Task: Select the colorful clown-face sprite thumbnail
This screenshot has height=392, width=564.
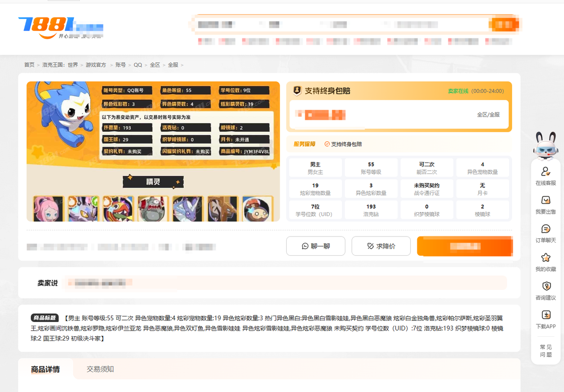Action: click(118, 208)
